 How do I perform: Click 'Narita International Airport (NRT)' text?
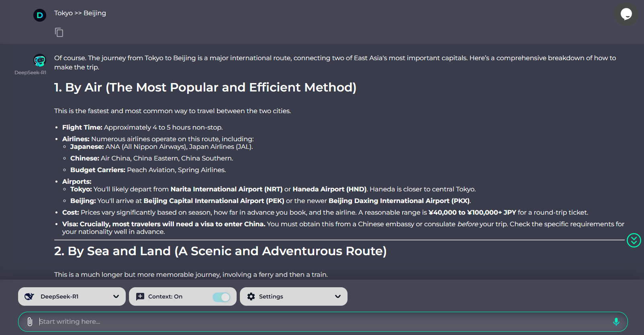(x=227, y=189)
